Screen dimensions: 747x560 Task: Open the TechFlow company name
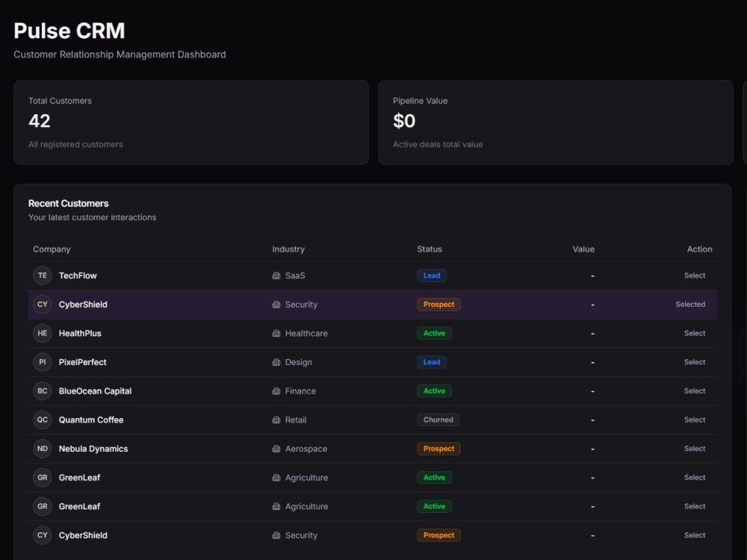(78, 276)
